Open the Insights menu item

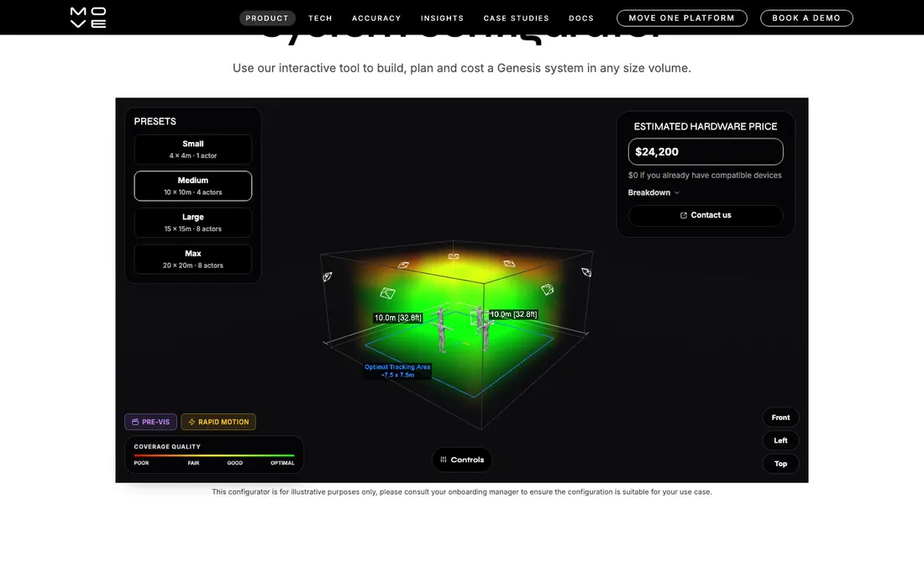(442, 18)
